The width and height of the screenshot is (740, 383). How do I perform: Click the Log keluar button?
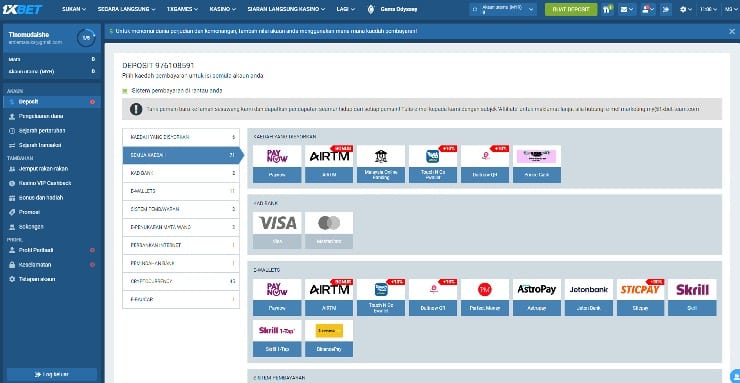pyautogui.click(x=52, y=374)
